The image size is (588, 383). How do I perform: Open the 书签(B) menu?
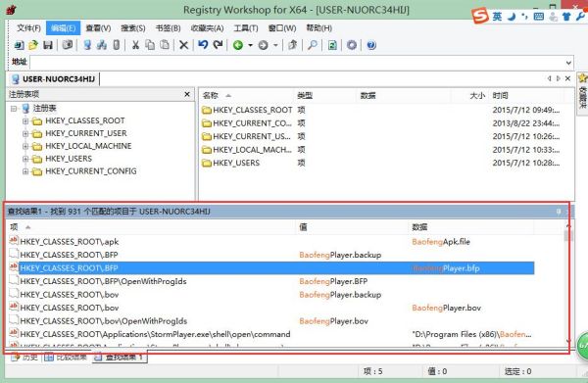(x=168, y=28)
